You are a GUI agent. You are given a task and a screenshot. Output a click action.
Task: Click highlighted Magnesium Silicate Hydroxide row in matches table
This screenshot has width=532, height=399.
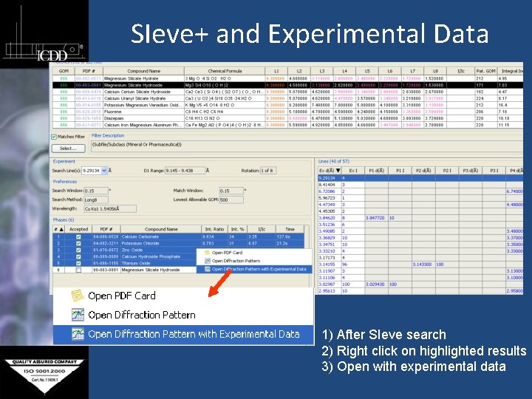tap(287, 85)
